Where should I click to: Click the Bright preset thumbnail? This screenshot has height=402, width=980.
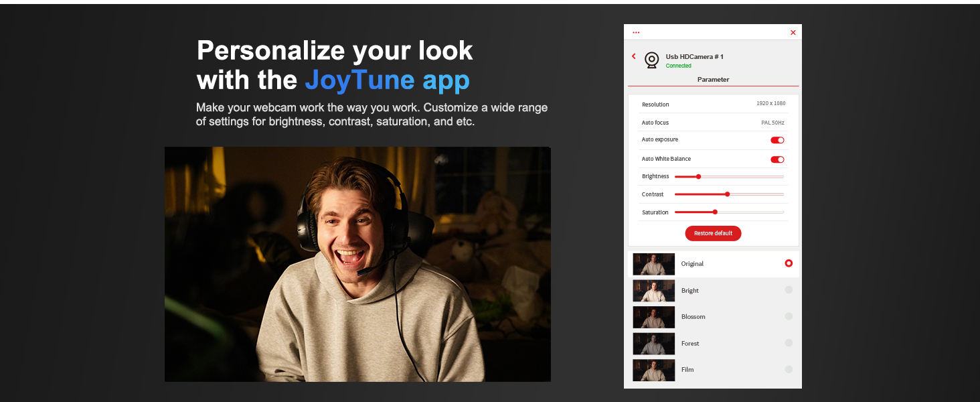653,291
